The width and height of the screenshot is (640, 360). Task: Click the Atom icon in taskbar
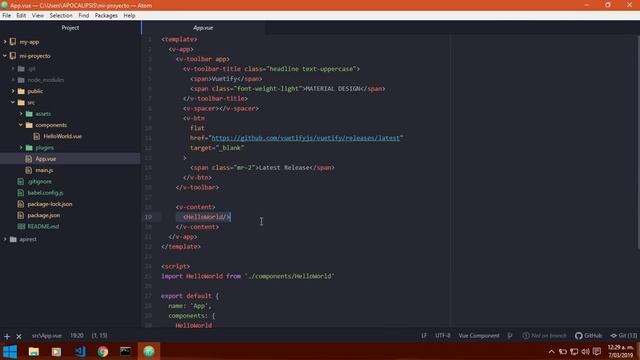click(149, 351)
